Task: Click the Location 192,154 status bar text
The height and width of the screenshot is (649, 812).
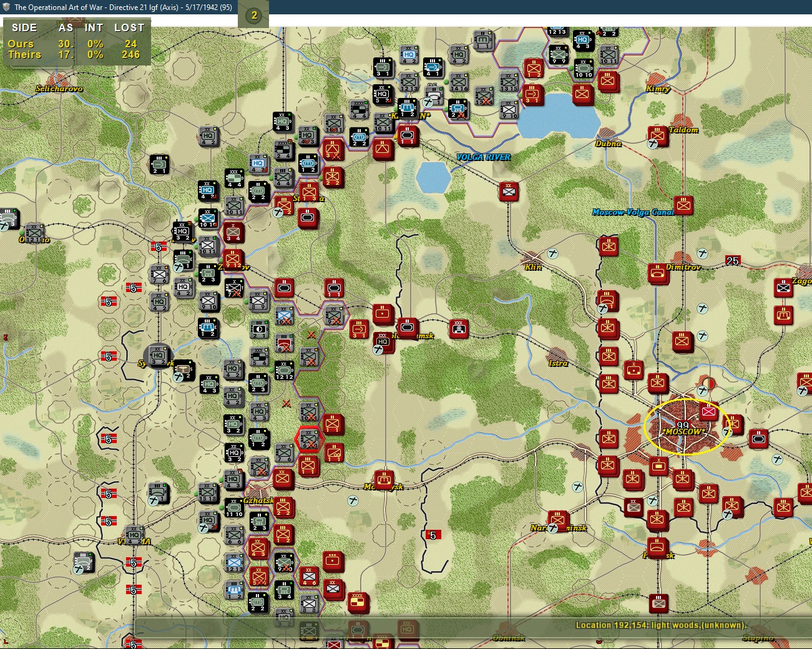Action: pyautogui.click(x=661, y=625)
